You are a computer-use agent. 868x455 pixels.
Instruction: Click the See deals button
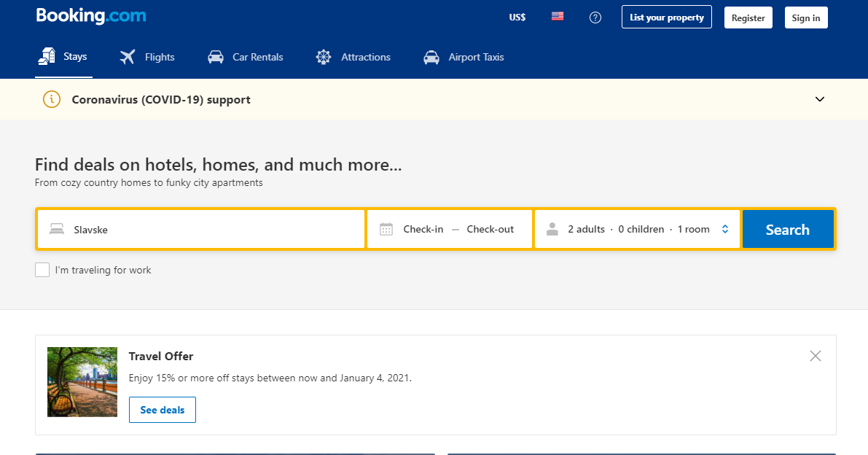[163, 410]
